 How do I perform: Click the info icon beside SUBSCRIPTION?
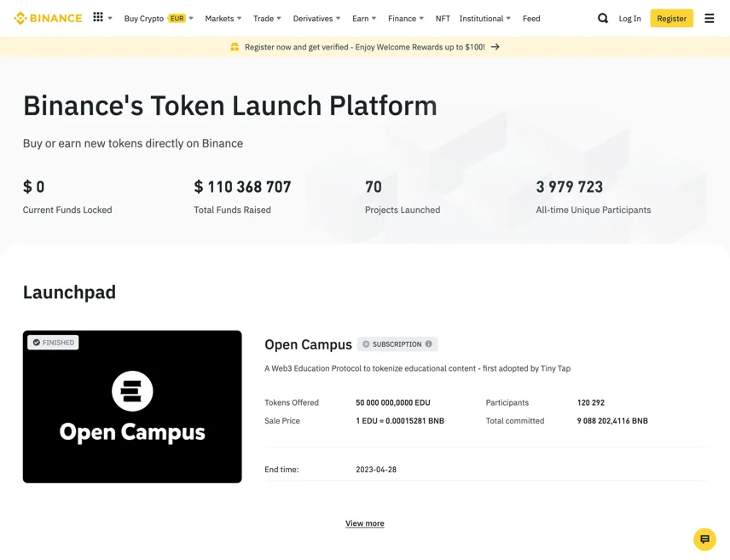(x=428, y=344)
